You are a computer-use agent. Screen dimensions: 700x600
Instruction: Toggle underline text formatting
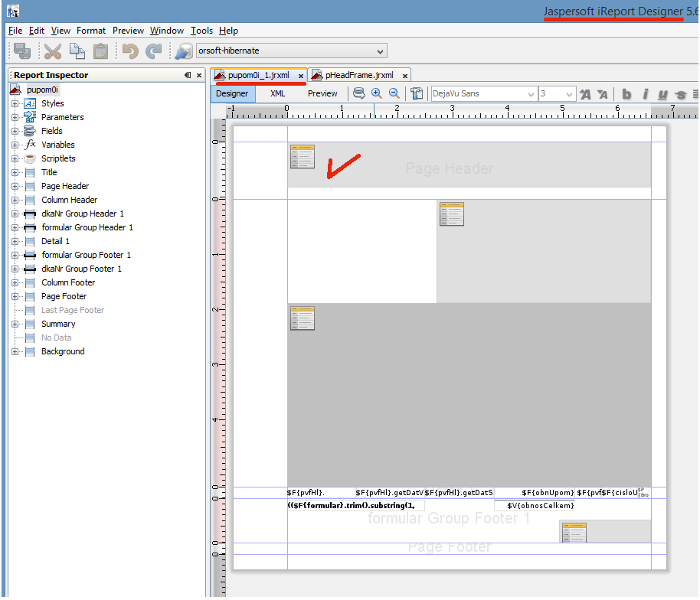coord(662,94)
